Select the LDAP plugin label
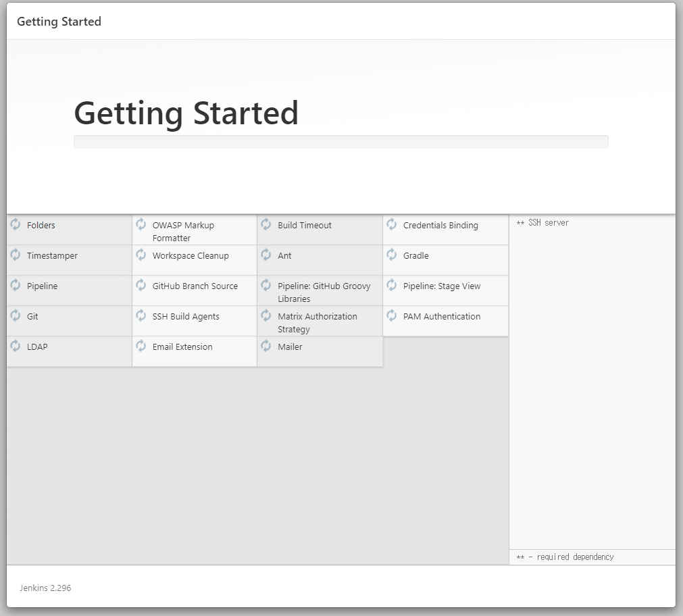The width and height of the screenshot is (683, 616). pos(37,347)
